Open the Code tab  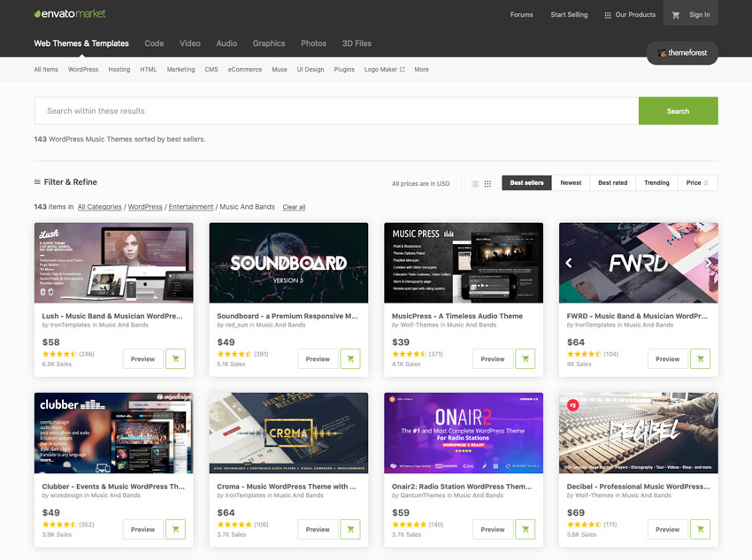point(154,43)
